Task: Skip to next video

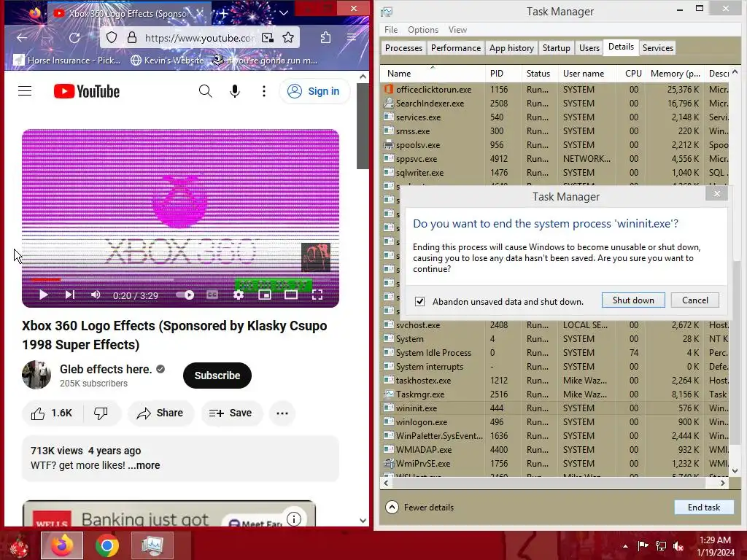Action: [x=69, y=295]
